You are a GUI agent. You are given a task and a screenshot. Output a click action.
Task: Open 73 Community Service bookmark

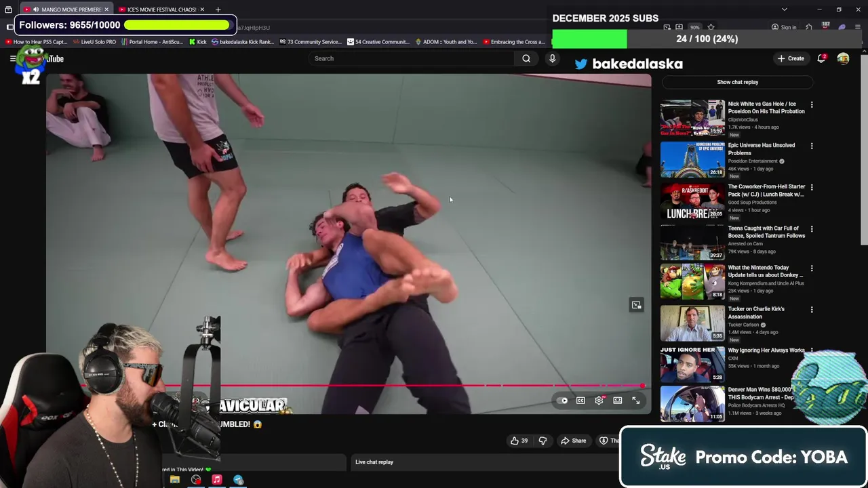310,41
